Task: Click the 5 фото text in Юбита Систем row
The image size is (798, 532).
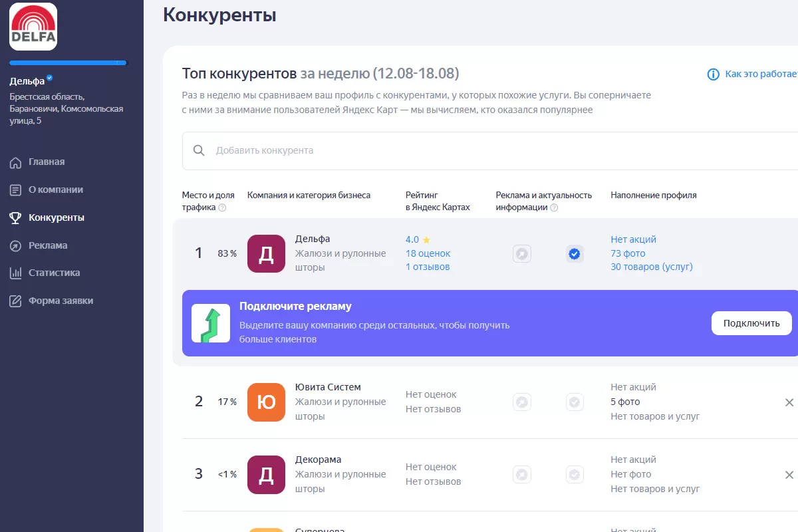Action: [625, 402]
